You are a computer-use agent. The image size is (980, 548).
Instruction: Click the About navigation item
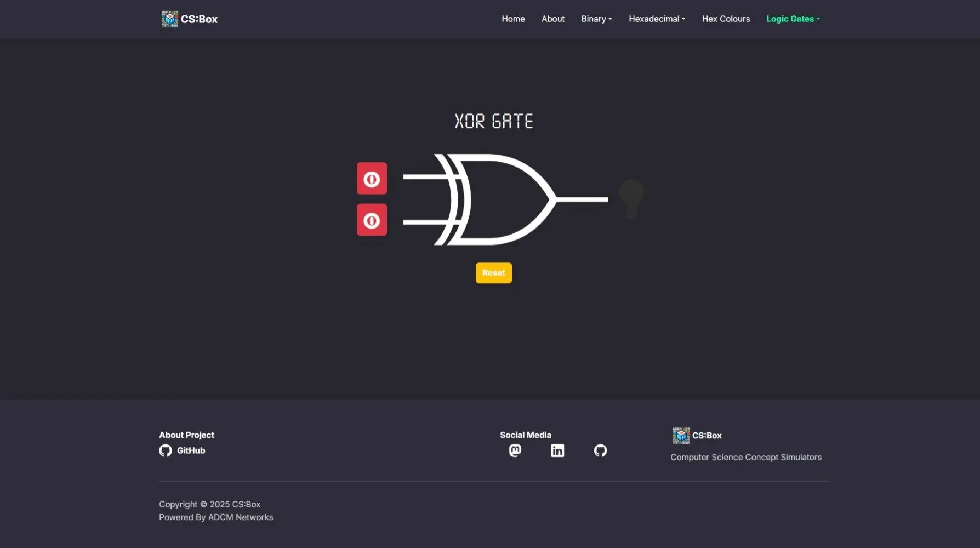552,18
